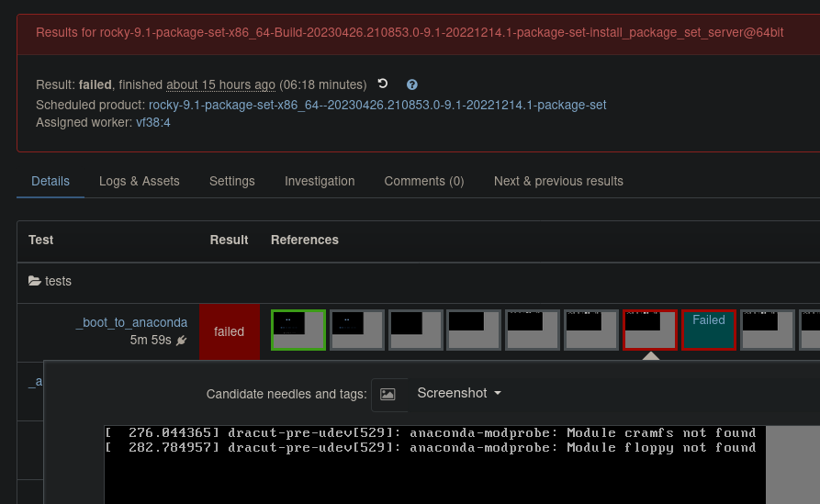Open the Settings tab
Screen dimensions: 820x504
click(x=232, y=181)
